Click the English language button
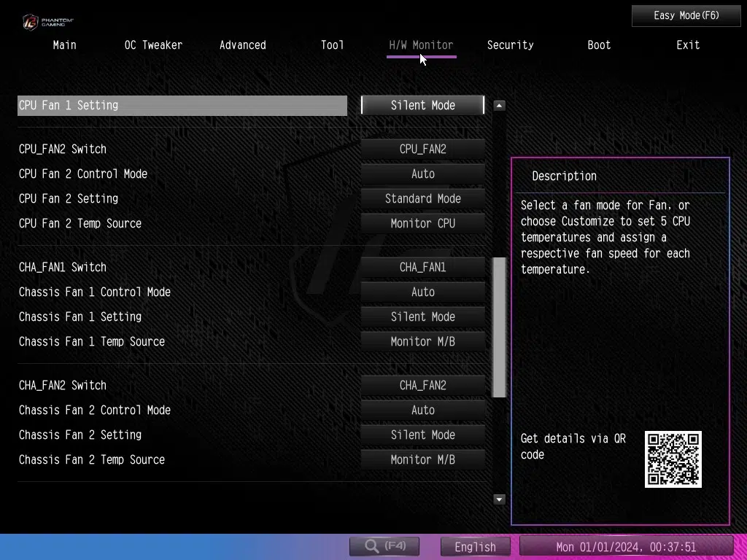Viewport: 747px width, 560px height. tap(475, 547)
